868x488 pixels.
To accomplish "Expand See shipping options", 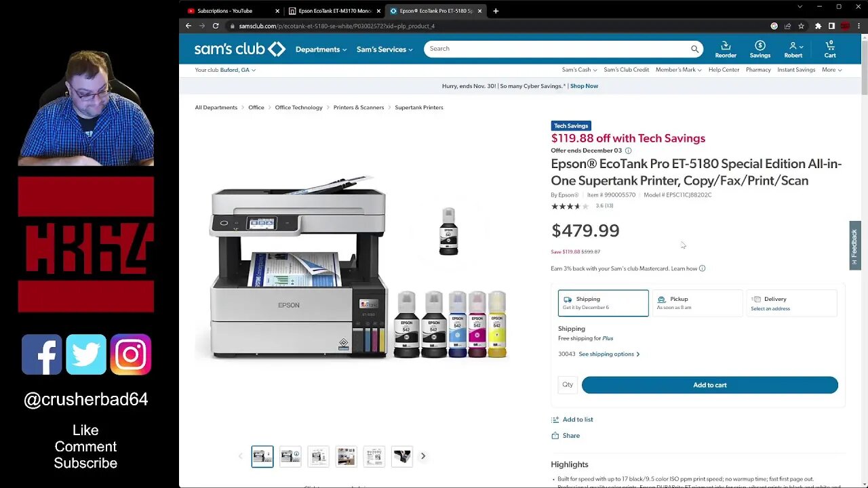I will (609, 354).
